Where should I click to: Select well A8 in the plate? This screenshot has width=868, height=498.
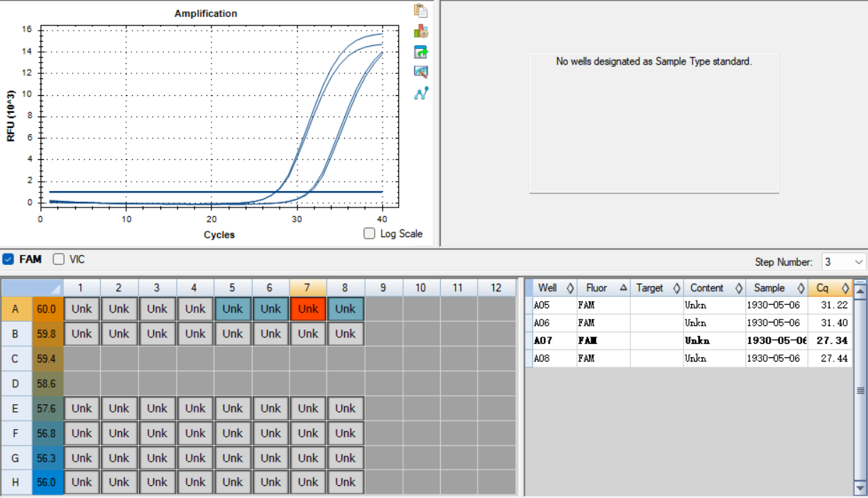pyautogui.click(x=346, y=309)
